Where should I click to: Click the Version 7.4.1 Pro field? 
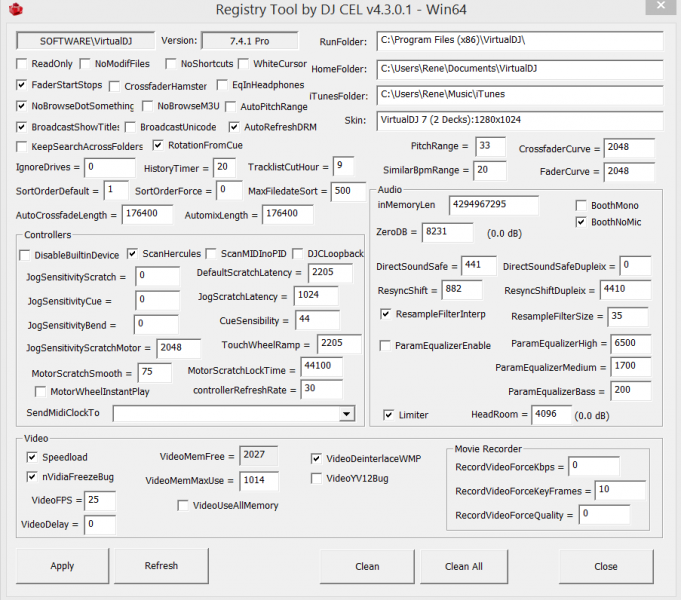click(250, 41)
